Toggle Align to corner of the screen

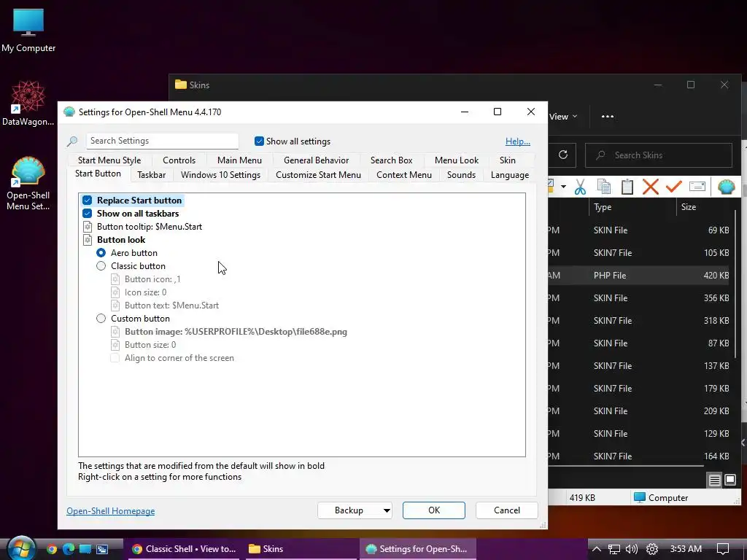(115, 357)
